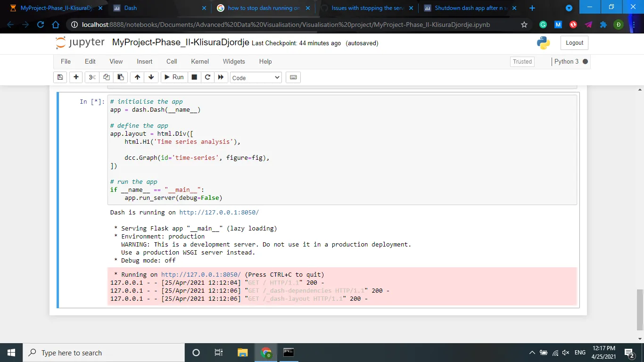Open the Windows Start menu
The height and width of the screenshot is (362, 644).
11,353
